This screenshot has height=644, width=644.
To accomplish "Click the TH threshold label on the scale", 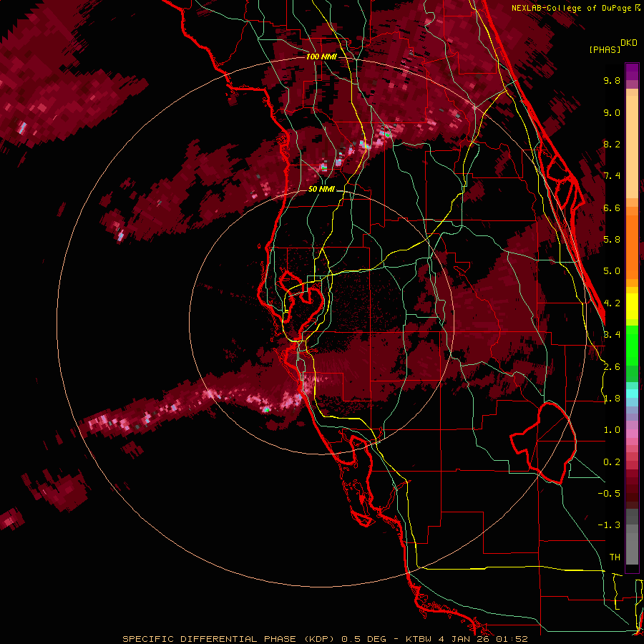I will tap(615, 557).
